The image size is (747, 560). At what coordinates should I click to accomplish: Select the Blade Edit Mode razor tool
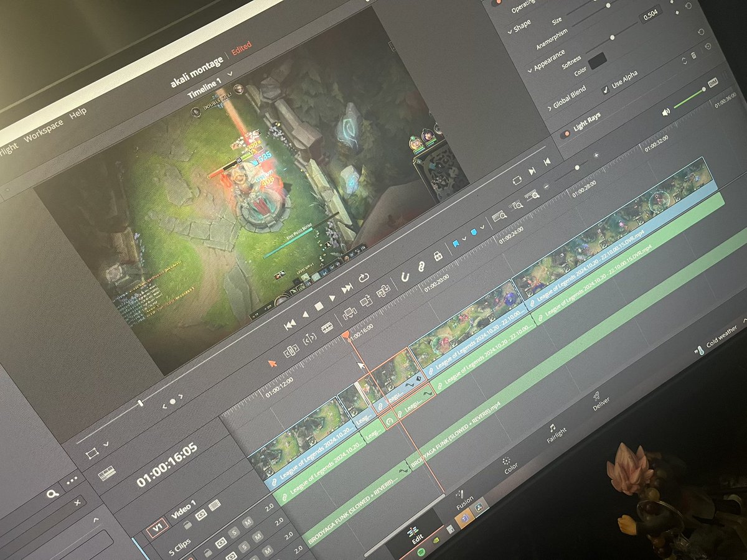(327, 328)
